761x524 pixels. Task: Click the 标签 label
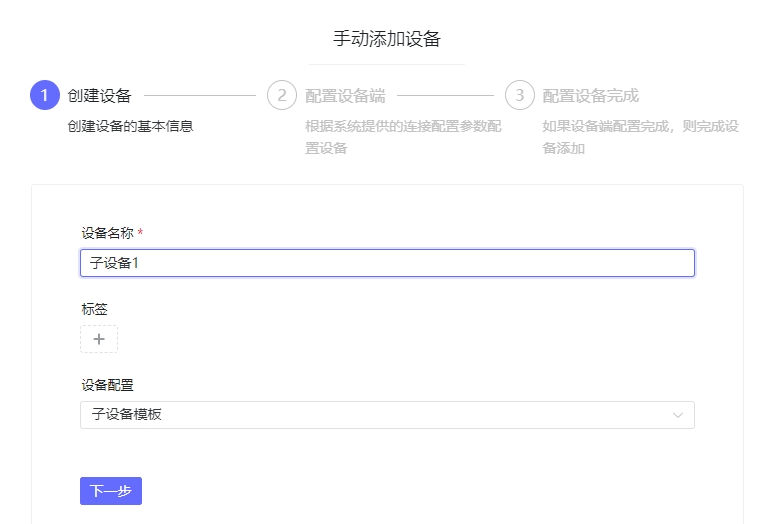pos(94,309)
